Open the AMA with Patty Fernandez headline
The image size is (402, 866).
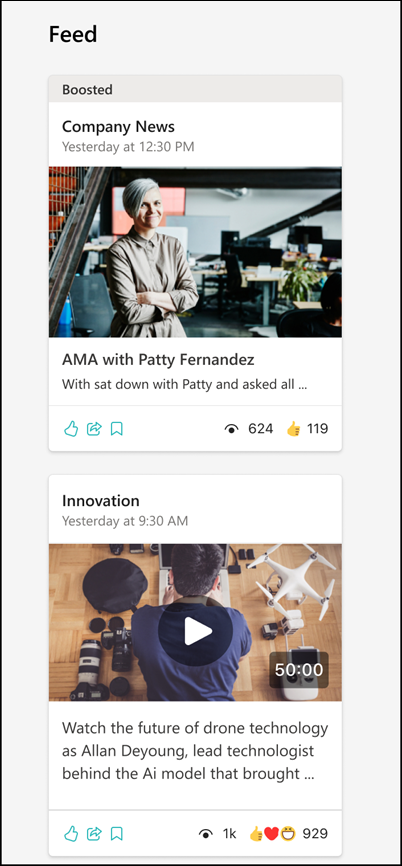(x=158, y=360)
